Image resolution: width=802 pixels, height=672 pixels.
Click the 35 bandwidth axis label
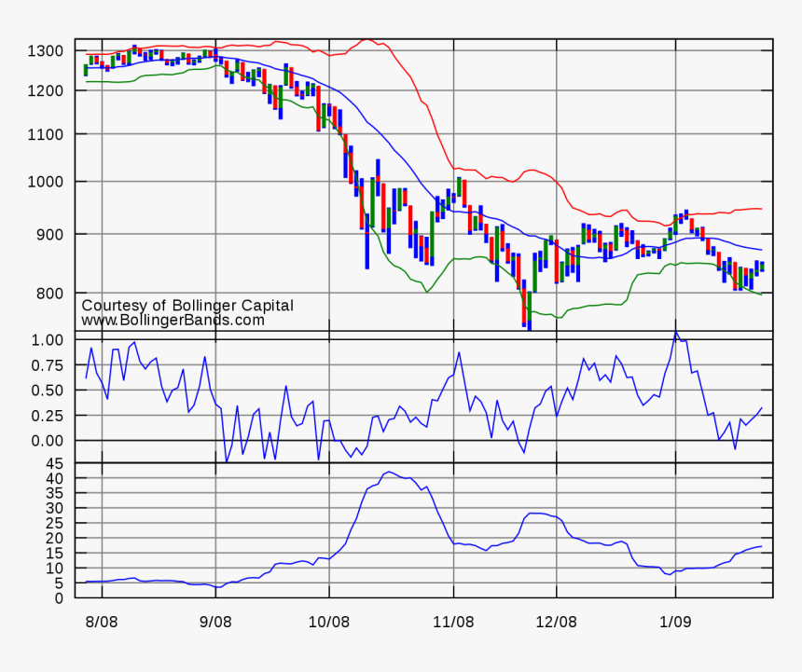point(54,494)
